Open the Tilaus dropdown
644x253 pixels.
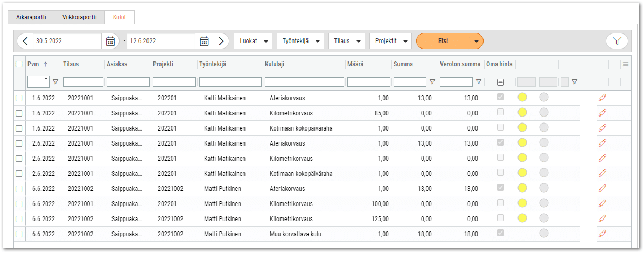coord(347,41)
